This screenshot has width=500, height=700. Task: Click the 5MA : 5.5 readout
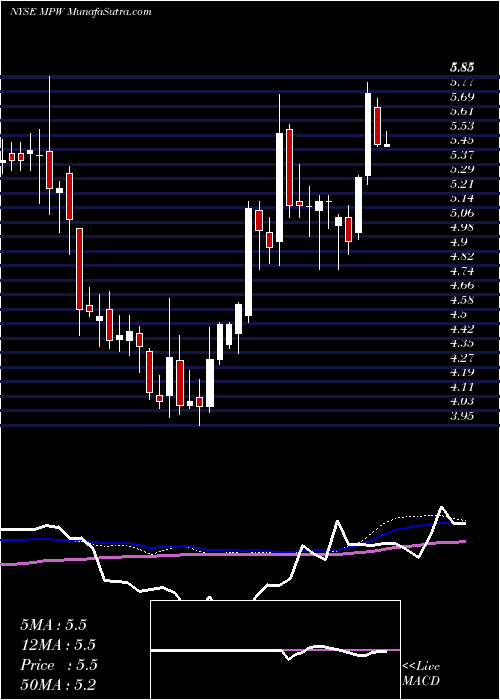54,625
